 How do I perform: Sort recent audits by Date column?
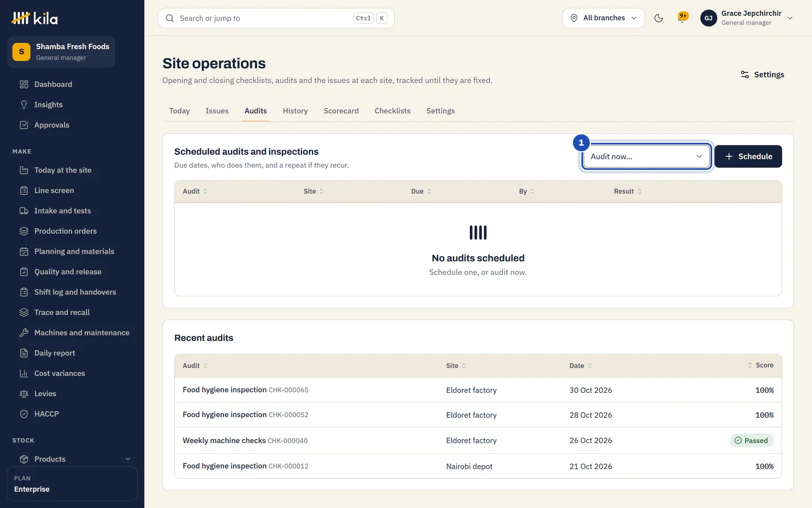tap(581, 366)
